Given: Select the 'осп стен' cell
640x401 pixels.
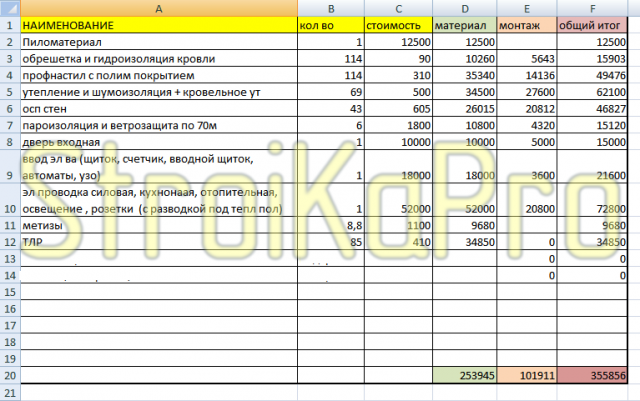Looking at the screenshot, I should [159, 109].
